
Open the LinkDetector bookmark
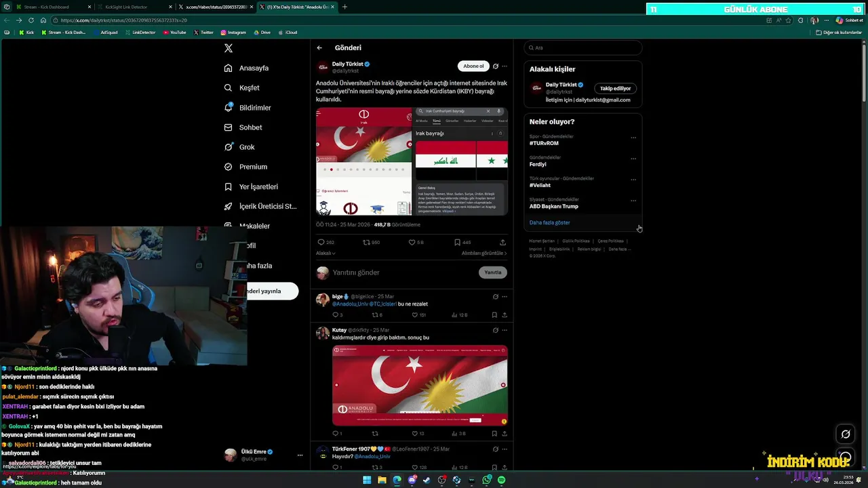click(140, 33)
